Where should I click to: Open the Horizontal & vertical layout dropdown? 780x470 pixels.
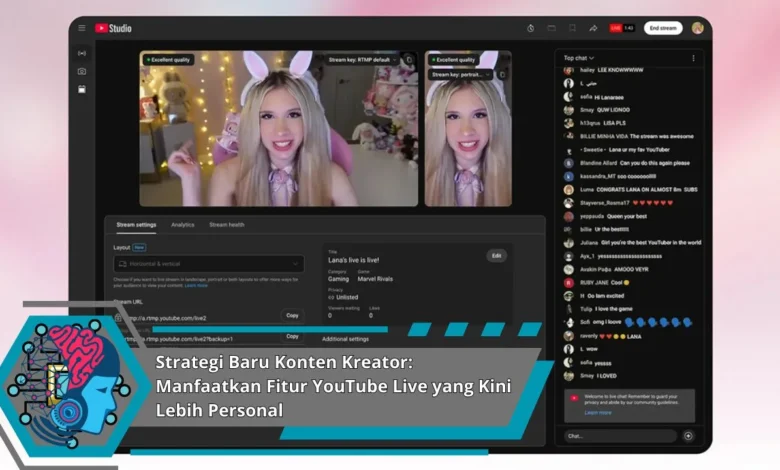point(208,264)
